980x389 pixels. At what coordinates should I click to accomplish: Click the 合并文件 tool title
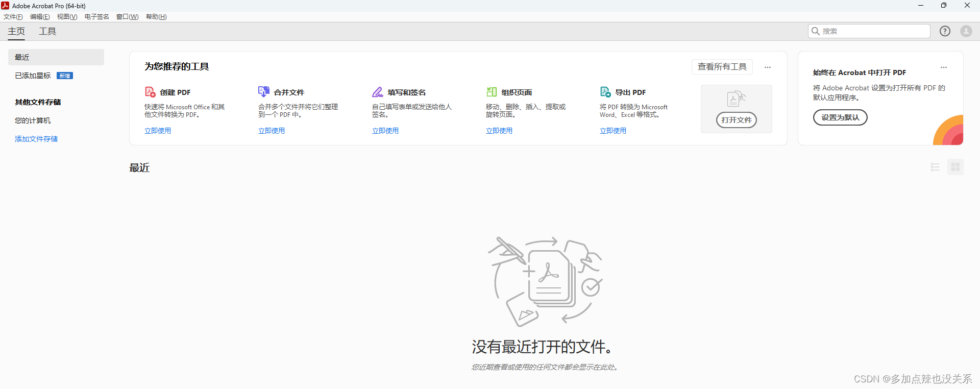[289, 92]
